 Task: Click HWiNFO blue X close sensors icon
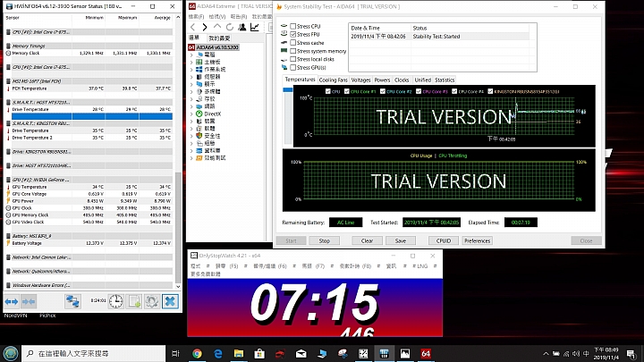coord(170,302)
